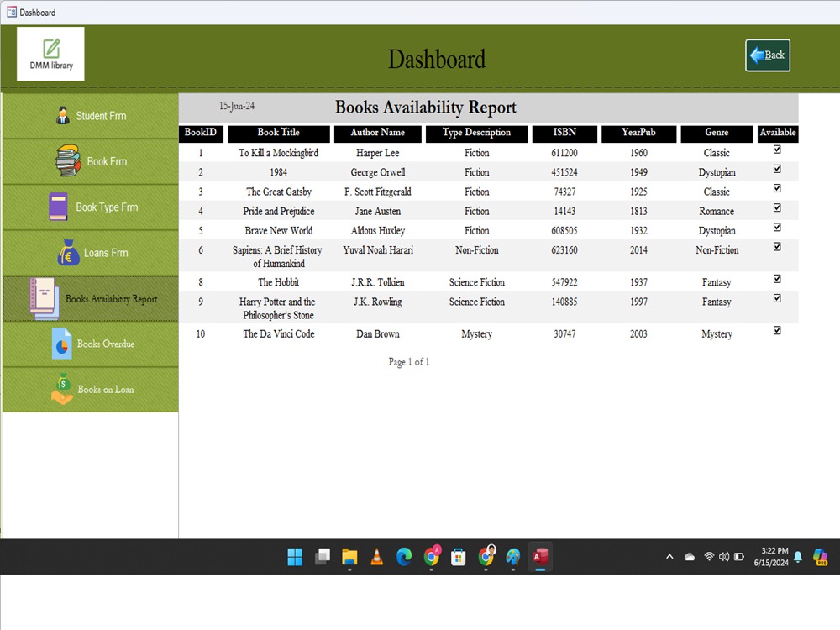Open the Book Frm form
Viewport: 840px width, 630px height.
tap(91, 161)
